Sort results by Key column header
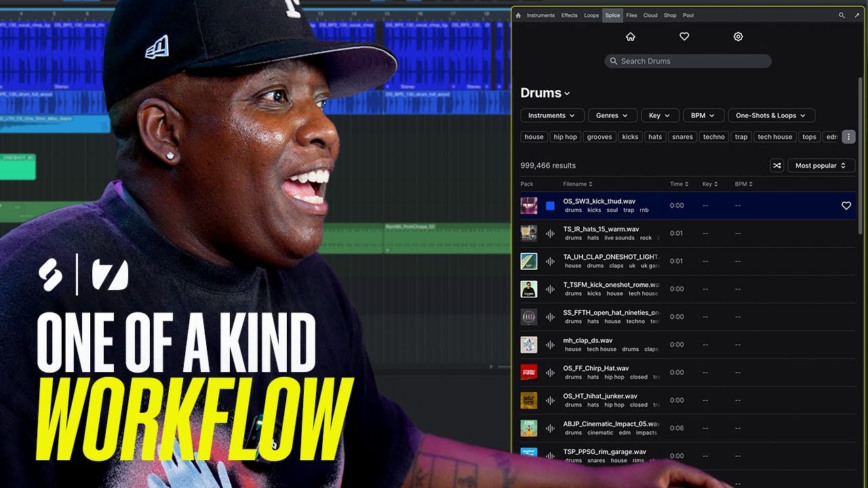Viewport: 868px width, 488px height. [709, 184]
